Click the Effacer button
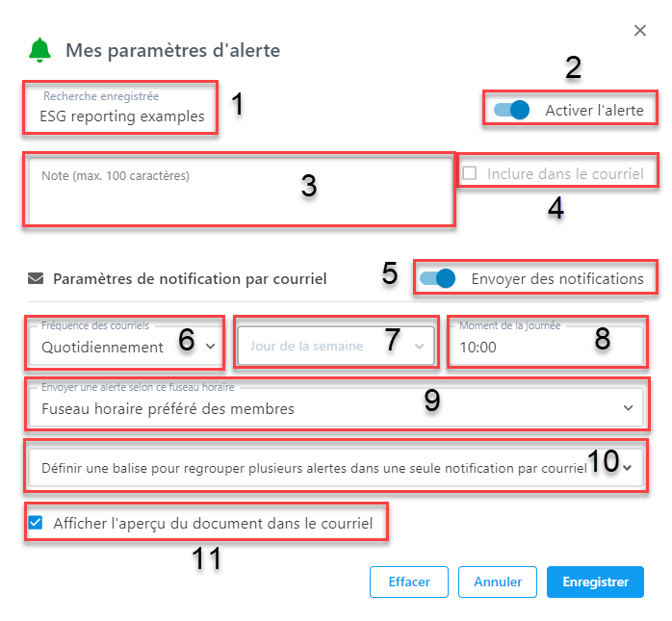Viewport: 672px width, 621px height. (x=409, y=582)
